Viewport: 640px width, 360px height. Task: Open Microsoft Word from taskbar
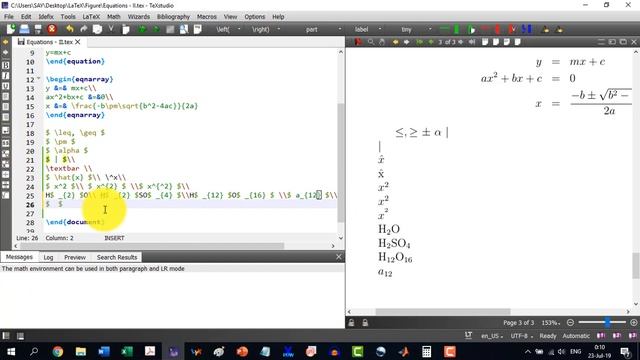[x=104, y=351]
